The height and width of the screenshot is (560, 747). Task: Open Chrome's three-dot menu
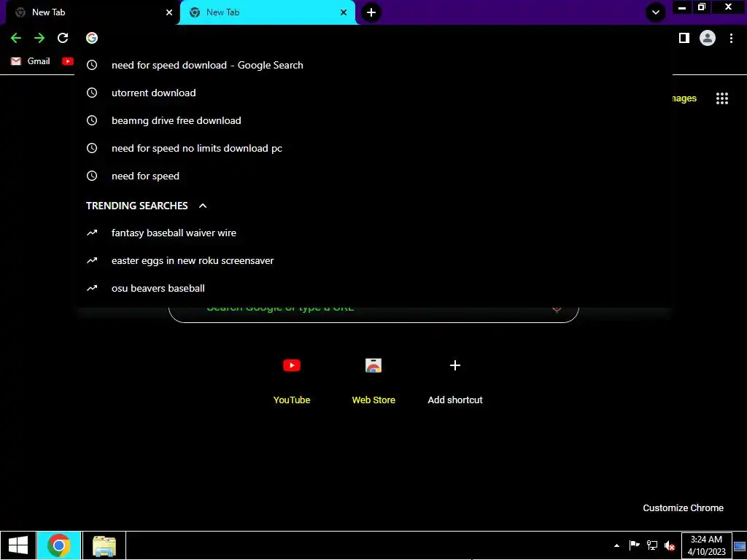731,38
